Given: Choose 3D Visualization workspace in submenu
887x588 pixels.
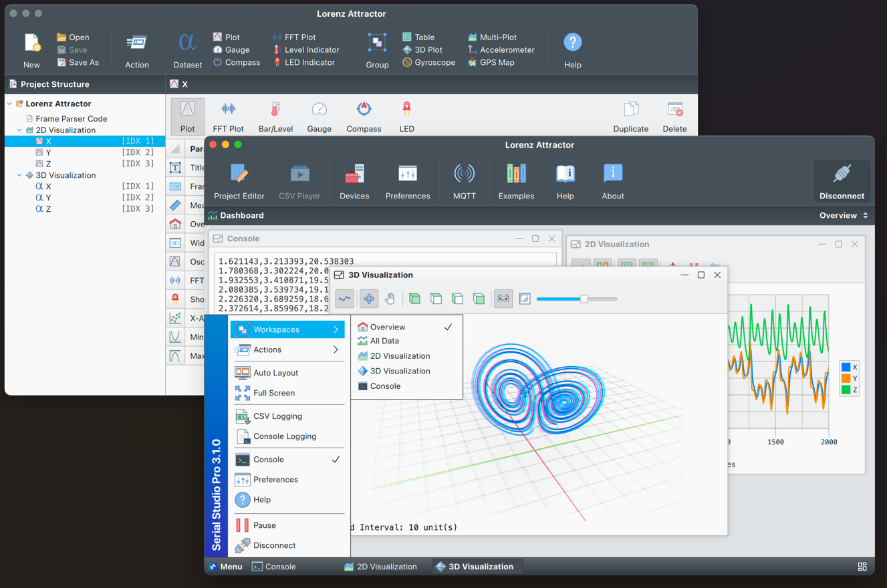Looking at the screenshot, I should (406, 371).
